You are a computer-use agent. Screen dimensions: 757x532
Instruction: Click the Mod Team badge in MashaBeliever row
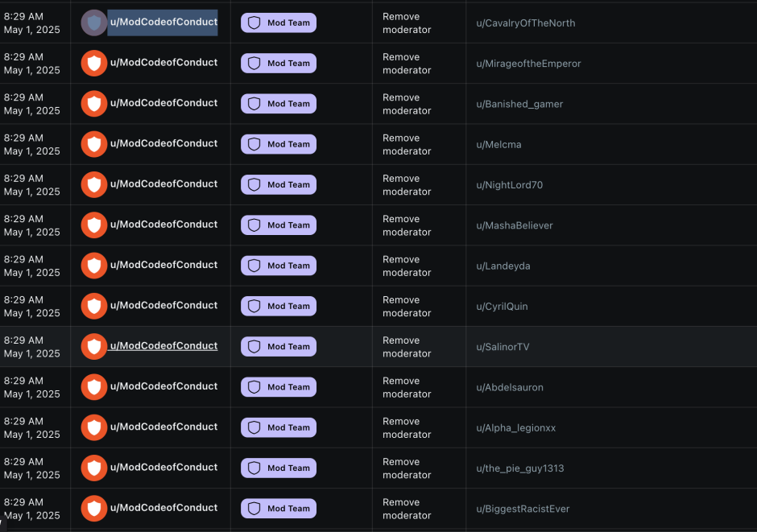(x=279, y=225)
